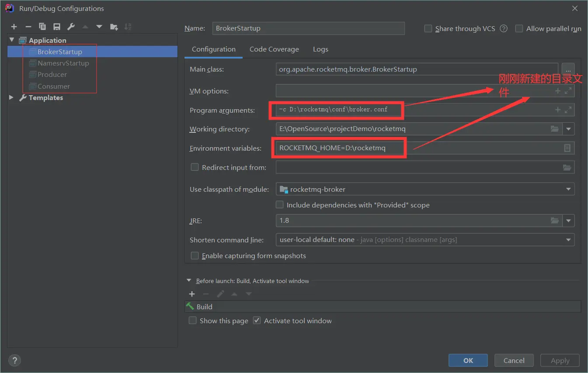Copy the configuration using the duplicate icon
Viewport: 588px width, 373px height.
click(x=42, y=27)
